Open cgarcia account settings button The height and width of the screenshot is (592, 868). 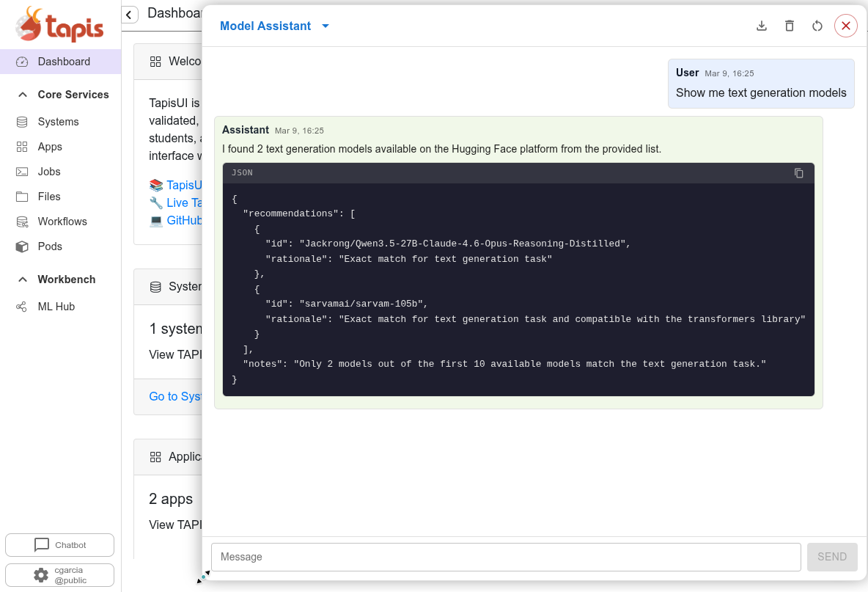(60, 575)
